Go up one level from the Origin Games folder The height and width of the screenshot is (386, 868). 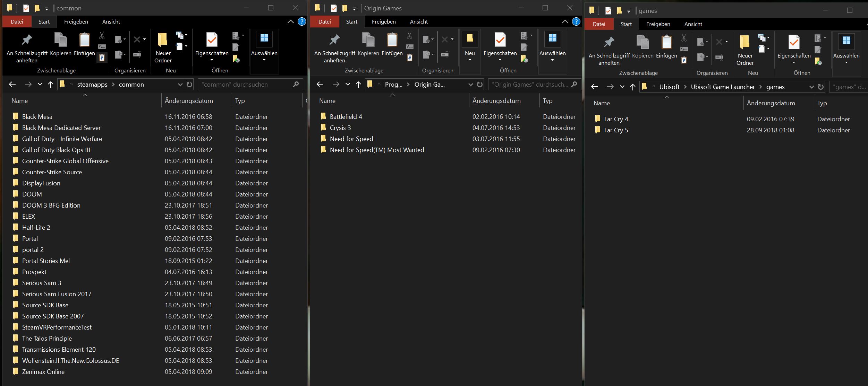(x=358, y=85)
